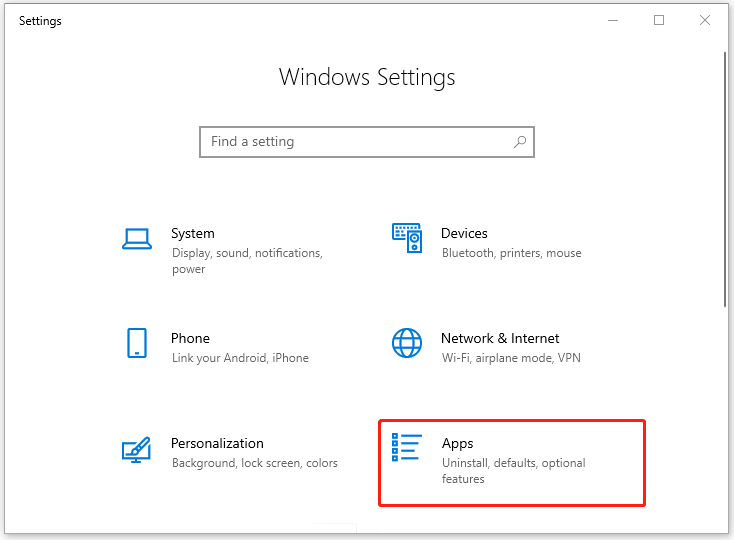This screenshot has height=540, width=734.
Task: Click Uninstall, defaults, optional features text
Action: (x=514, y=471)
